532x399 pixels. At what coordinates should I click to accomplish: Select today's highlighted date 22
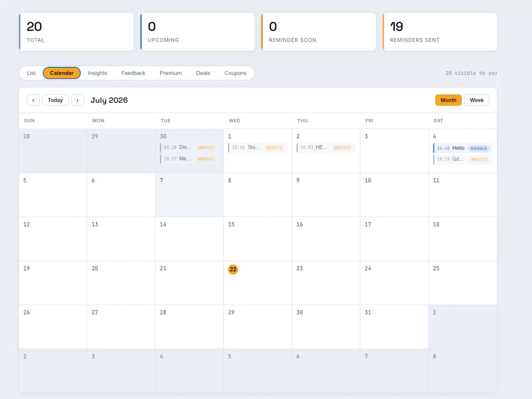(233, 270)
